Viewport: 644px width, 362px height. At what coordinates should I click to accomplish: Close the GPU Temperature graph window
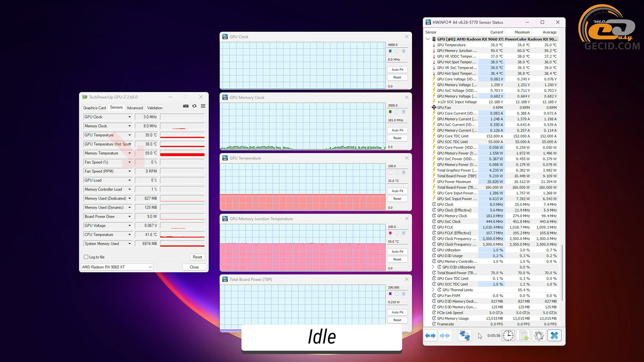[407, 158]
